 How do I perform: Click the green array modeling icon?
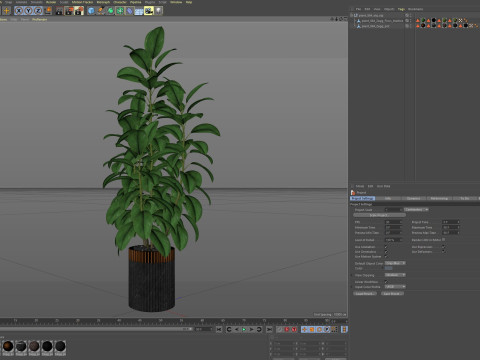(x=120, y=11)
